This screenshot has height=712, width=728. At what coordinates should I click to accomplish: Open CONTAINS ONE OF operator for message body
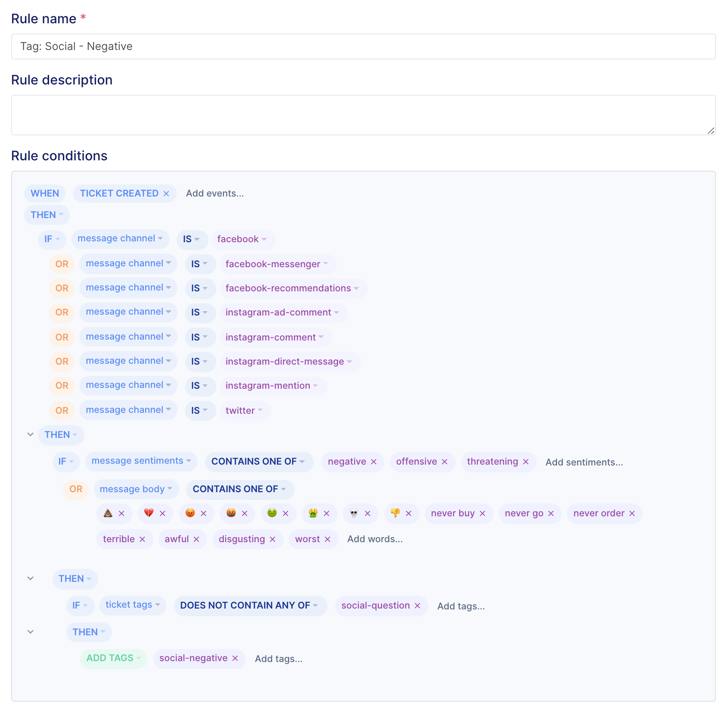tap(240, 489)
